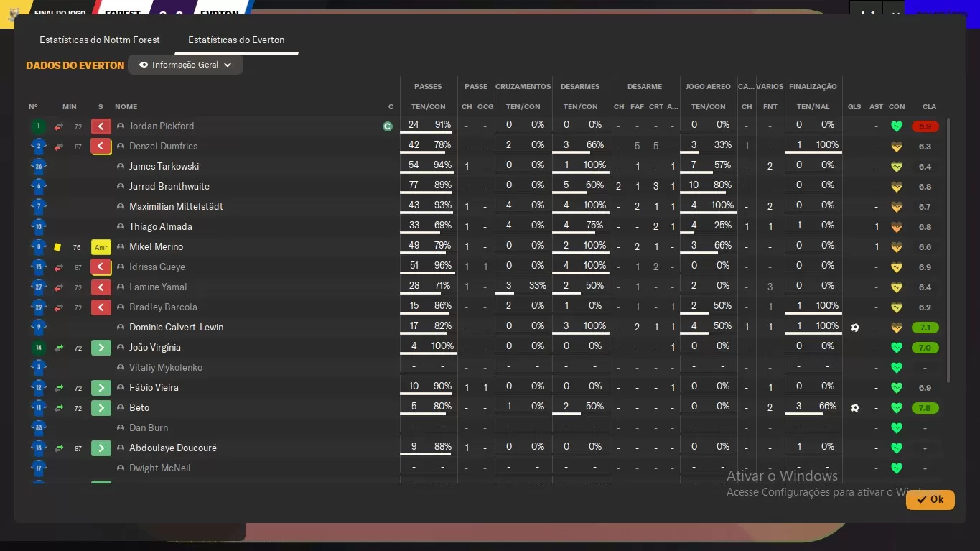Viewport: 980px width, 551px height.
Task: Click Dominic Calvert-Lewin's green 7.1 rating badge
Action: pos(925,328)
